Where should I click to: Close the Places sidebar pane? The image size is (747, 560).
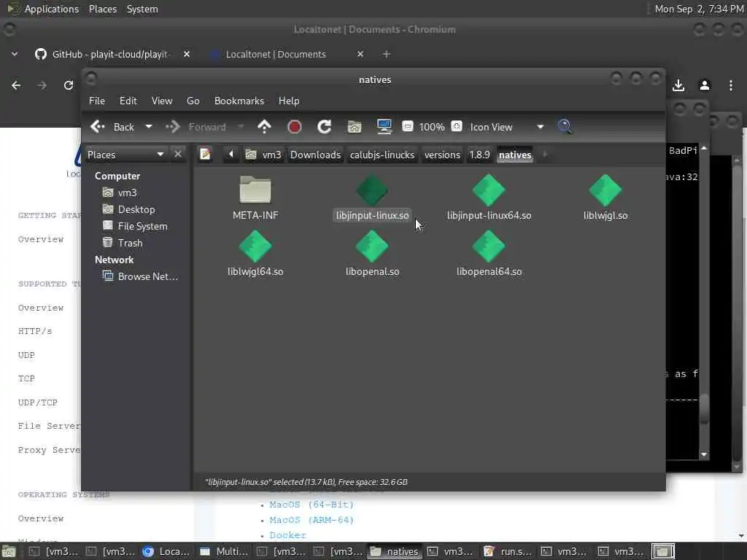click(x=178, y=155)
